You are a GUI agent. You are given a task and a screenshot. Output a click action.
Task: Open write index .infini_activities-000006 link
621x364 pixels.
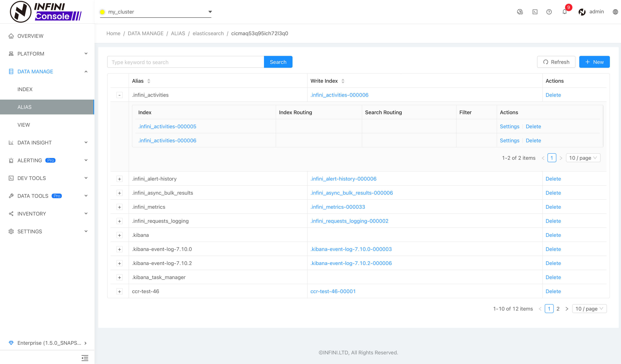coord(339,95)
